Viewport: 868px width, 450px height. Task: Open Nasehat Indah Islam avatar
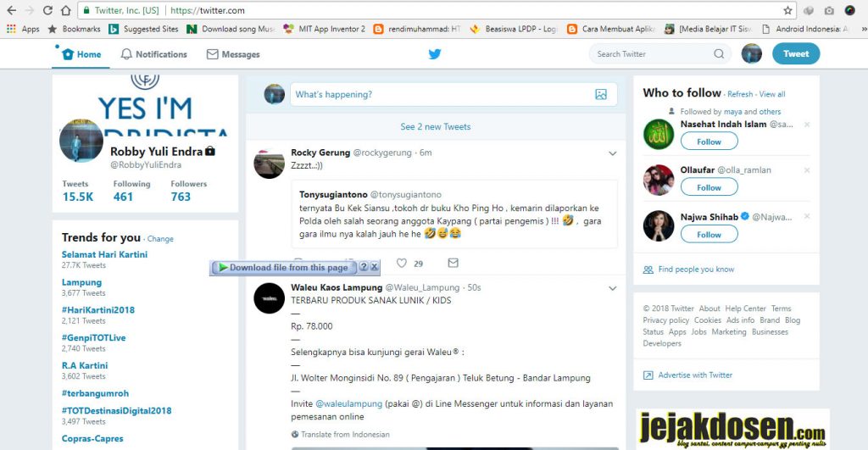tap(659, 134)
